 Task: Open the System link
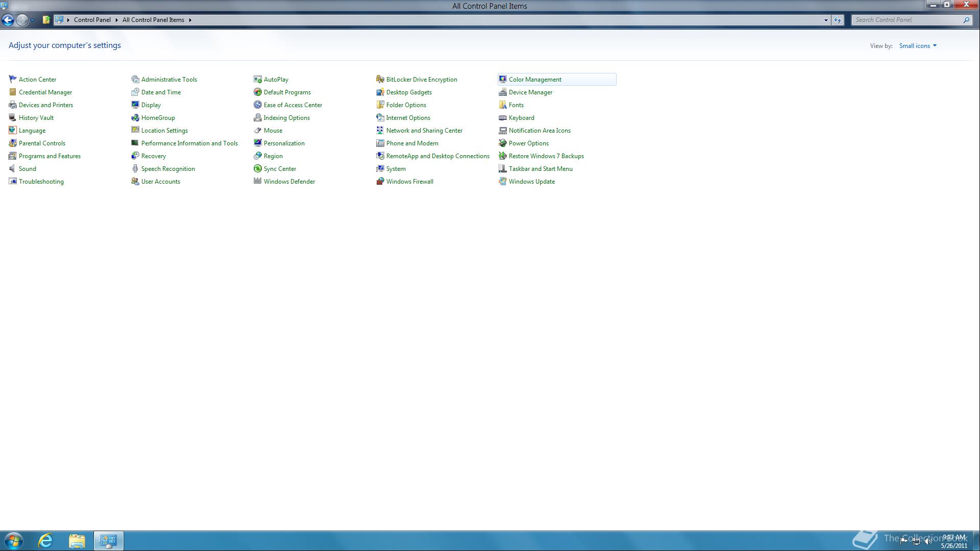[396, 169]
